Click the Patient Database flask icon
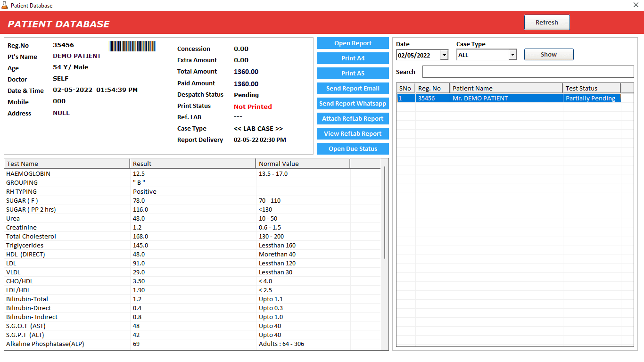644x362 pixels. click(5, 5)
